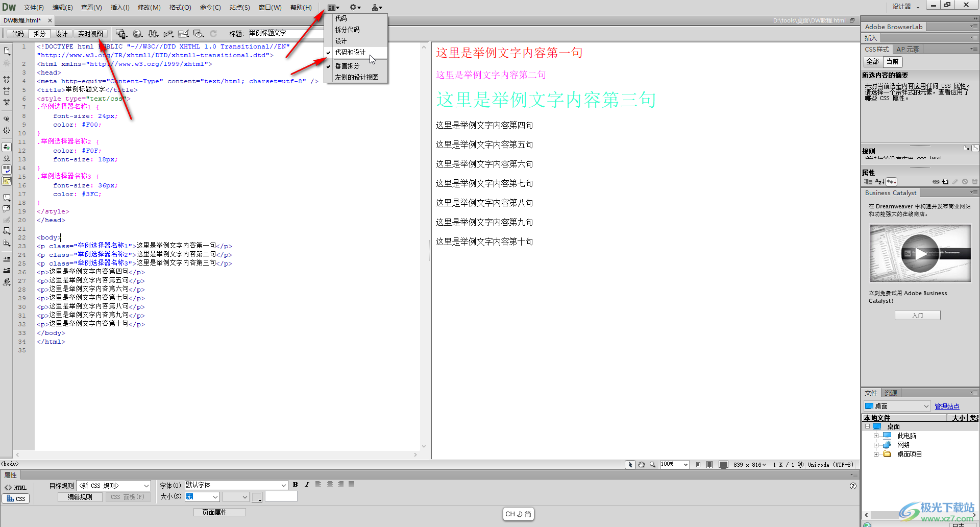Switch to the 资源 tab
This screenshot has height=527, width=980.
tap(891, 393)
